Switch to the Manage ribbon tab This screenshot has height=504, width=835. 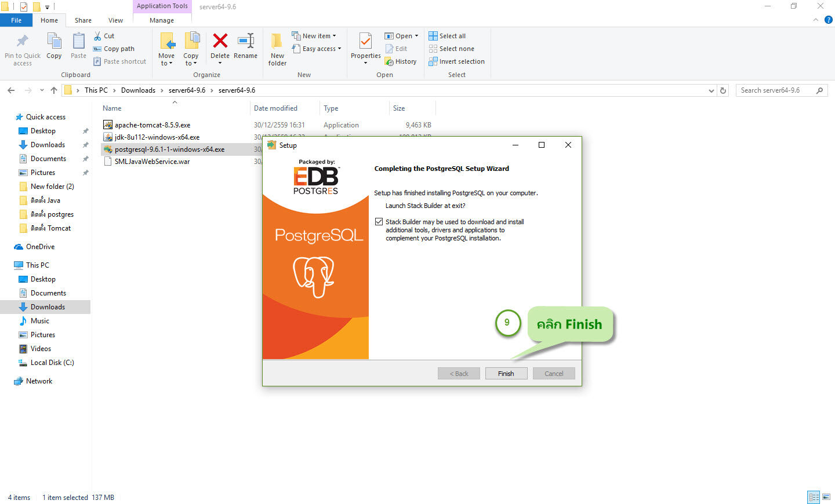(162, 20)
